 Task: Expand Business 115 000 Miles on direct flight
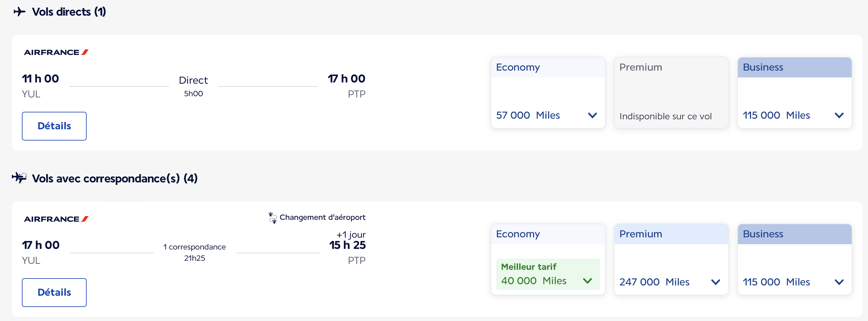point(839,116)
